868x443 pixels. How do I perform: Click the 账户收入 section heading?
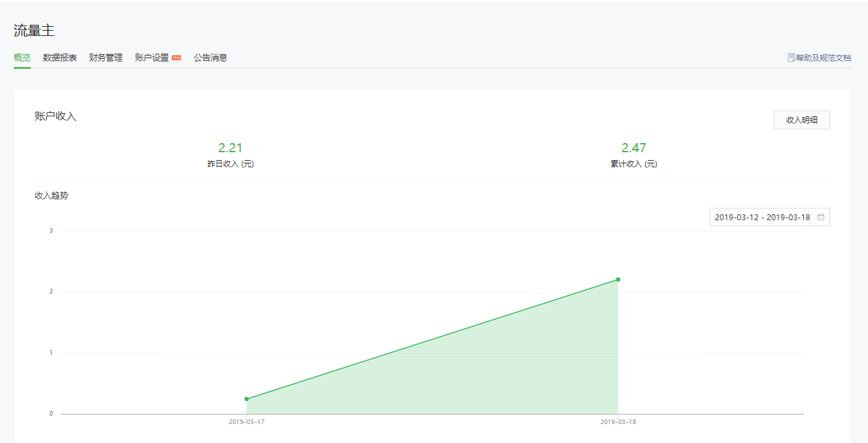(x=56, y=116)
